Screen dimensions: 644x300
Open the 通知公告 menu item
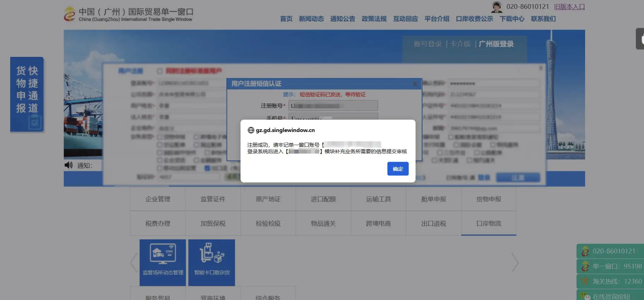(x=342, y=19)
